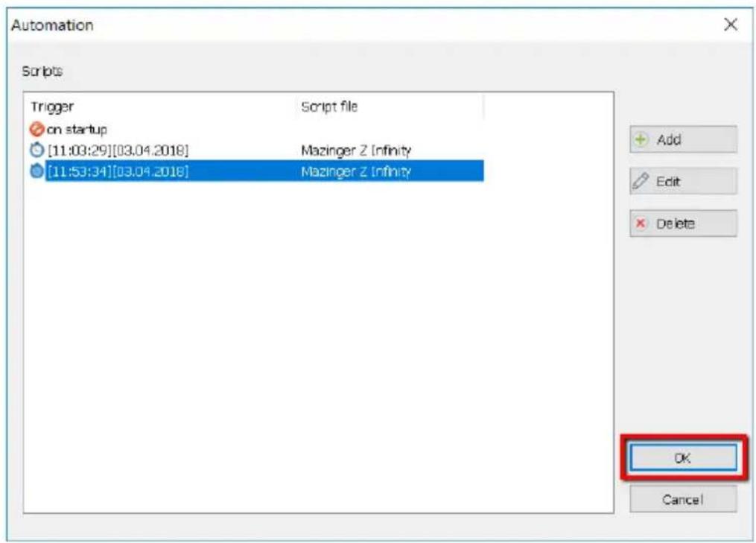The width and height of the screenshot is (756, 543).
Task: Click the Delete script button
Action: coord(683,223)
